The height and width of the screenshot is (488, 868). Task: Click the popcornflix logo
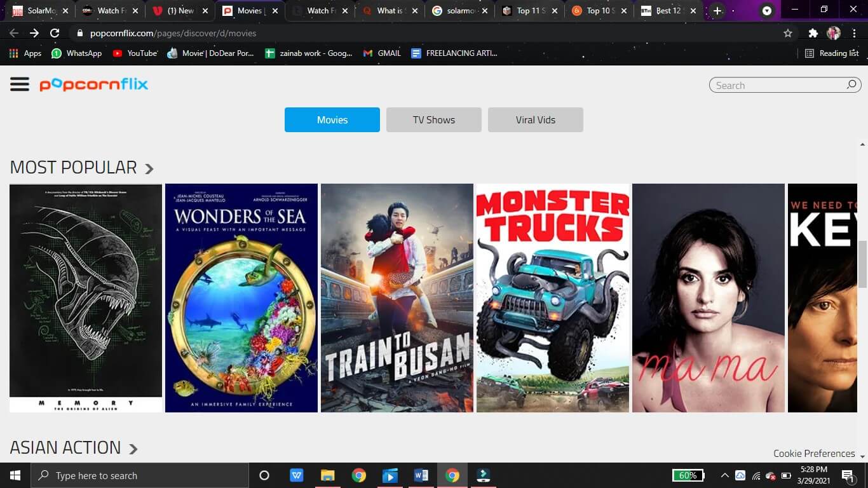pos(94,85)
